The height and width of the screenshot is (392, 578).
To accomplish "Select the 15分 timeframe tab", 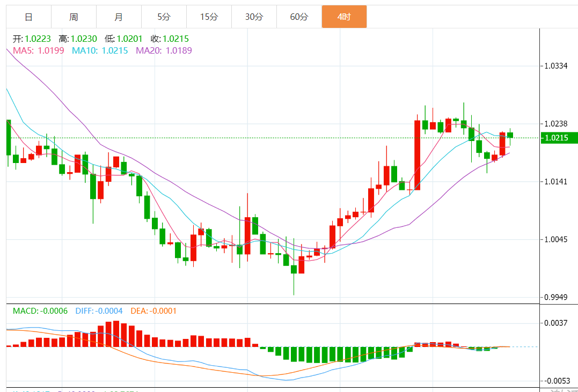I will [x=209, y=17].
